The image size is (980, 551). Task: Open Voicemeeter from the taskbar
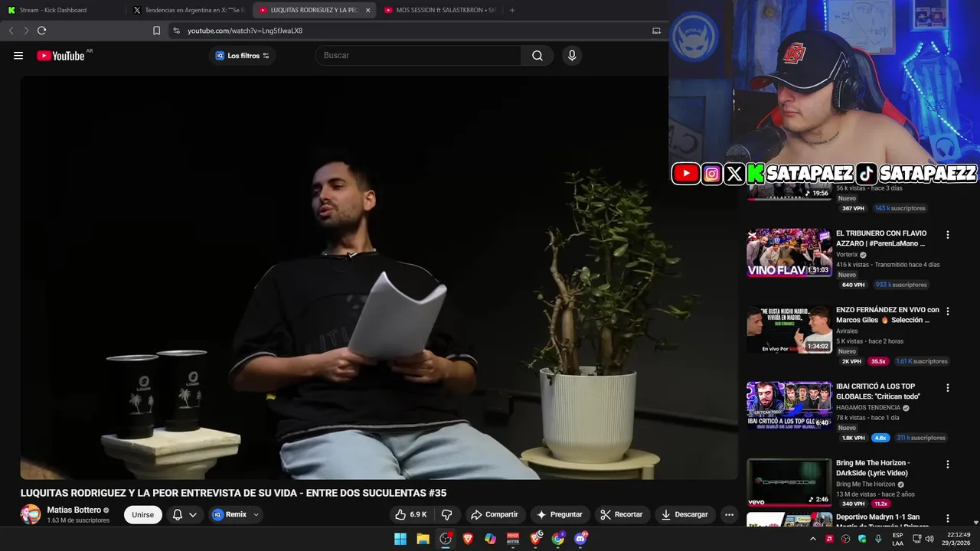[x=513, y=539]
